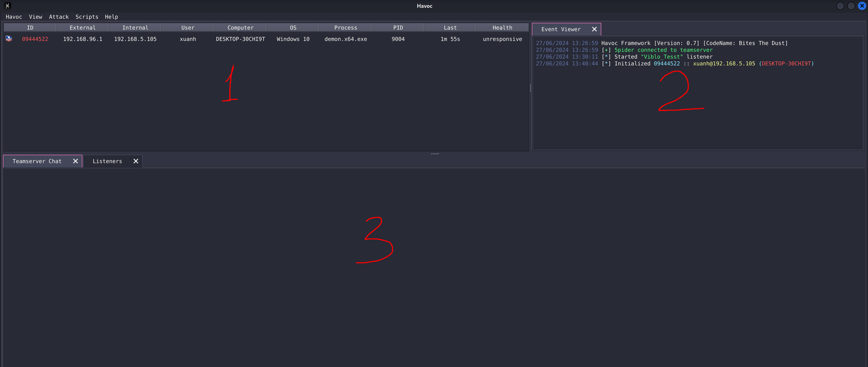868x367 pixels.
Task: Click the Windows 10 OS cell
Action: (293, 39)
